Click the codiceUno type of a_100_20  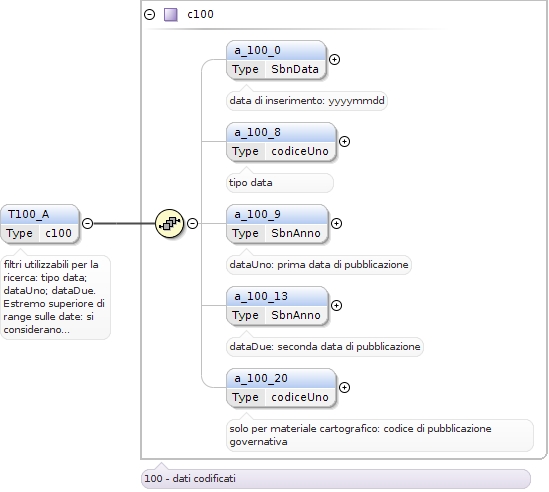[300, 397]
